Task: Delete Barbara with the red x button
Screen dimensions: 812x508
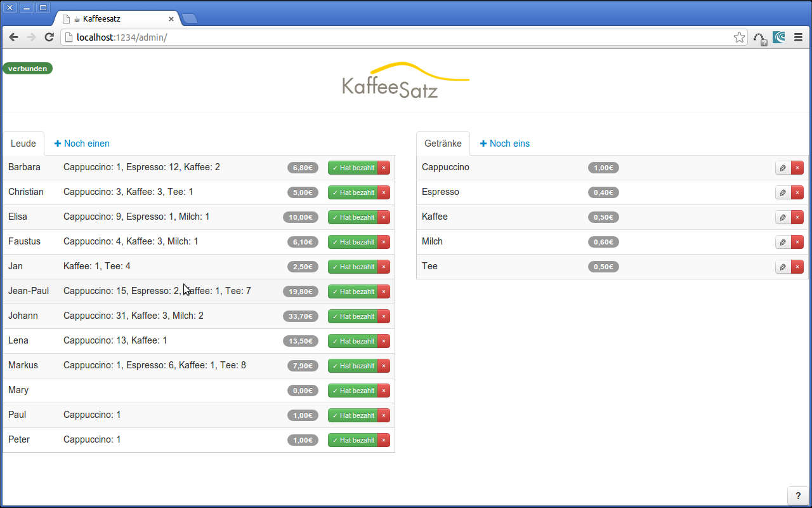Action: tap(384, 168)
